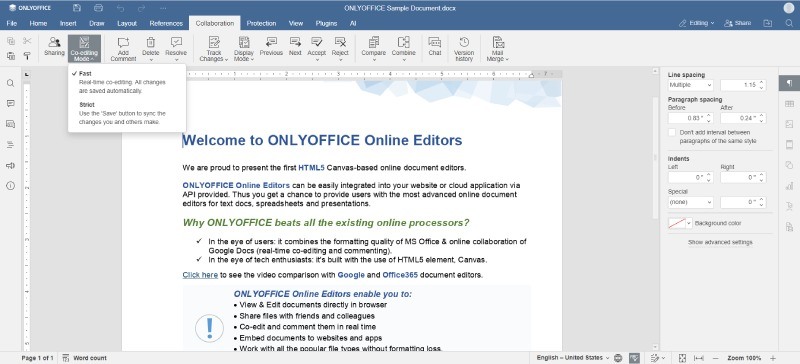Go to Previous change

click(x=271, y=46)
